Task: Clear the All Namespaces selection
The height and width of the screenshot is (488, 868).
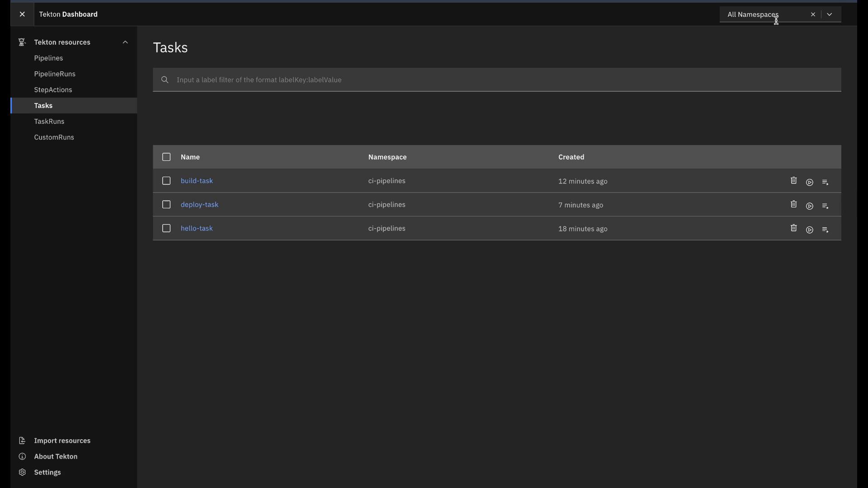Action: pyautogui.click(x=813, y=14)
